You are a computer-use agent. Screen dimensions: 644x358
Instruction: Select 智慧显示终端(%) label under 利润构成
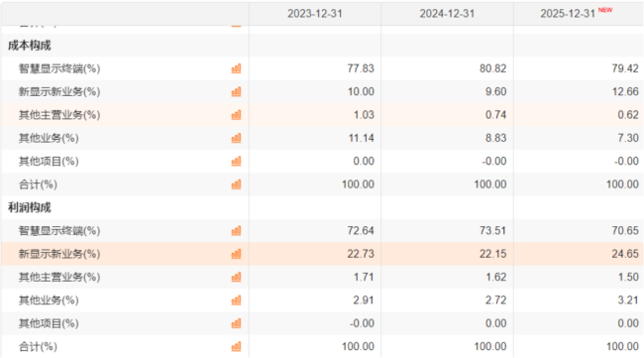pyautogui.click(x=59, y=231)
